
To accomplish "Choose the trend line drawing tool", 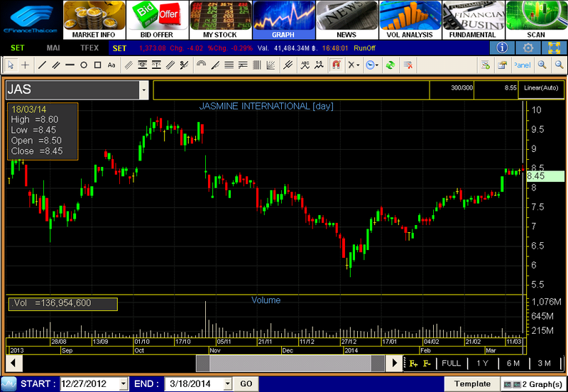I will tap(42, 65).
